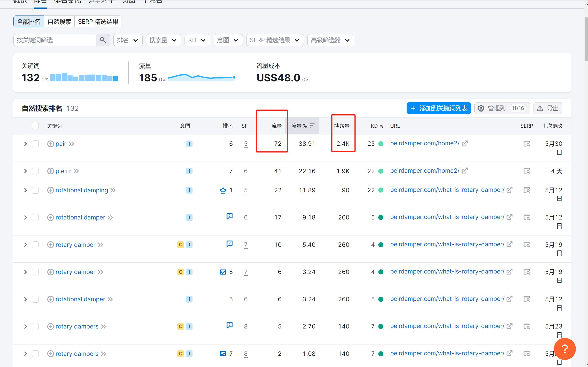View SERP snapshot for rotational damping row

pyautogui.click(x=526, y=190)
